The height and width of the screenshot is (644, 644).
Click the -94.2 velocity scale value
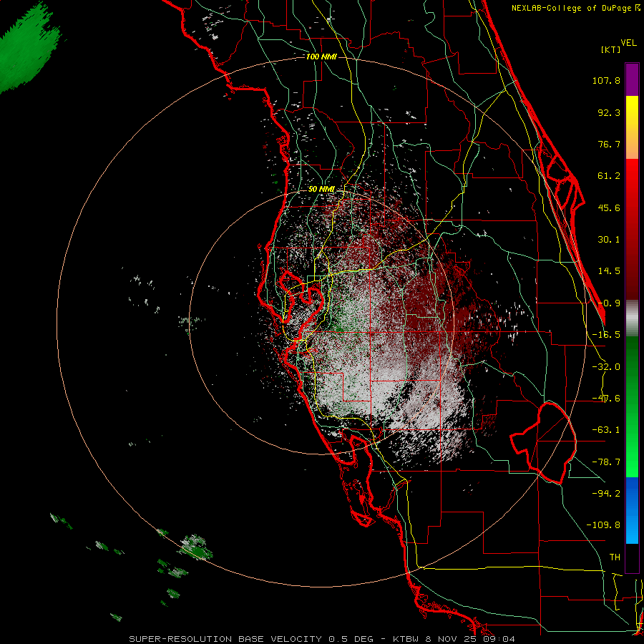point(606,494)
